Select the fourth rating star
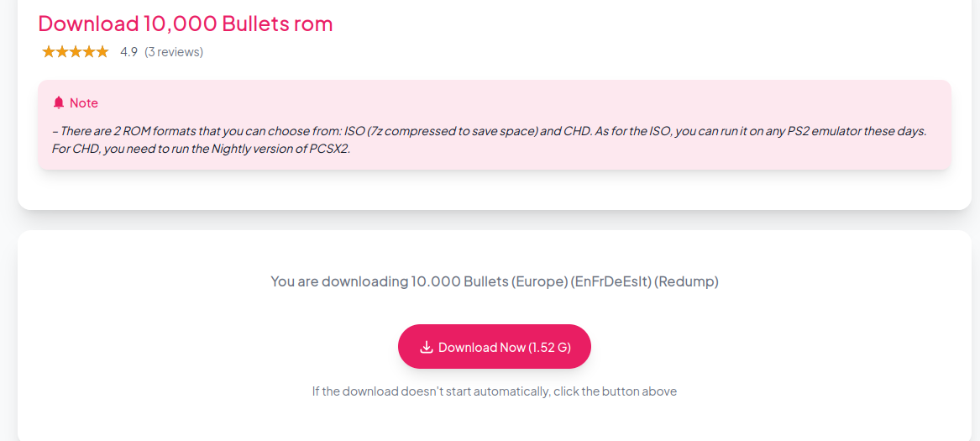 (89, 52)
